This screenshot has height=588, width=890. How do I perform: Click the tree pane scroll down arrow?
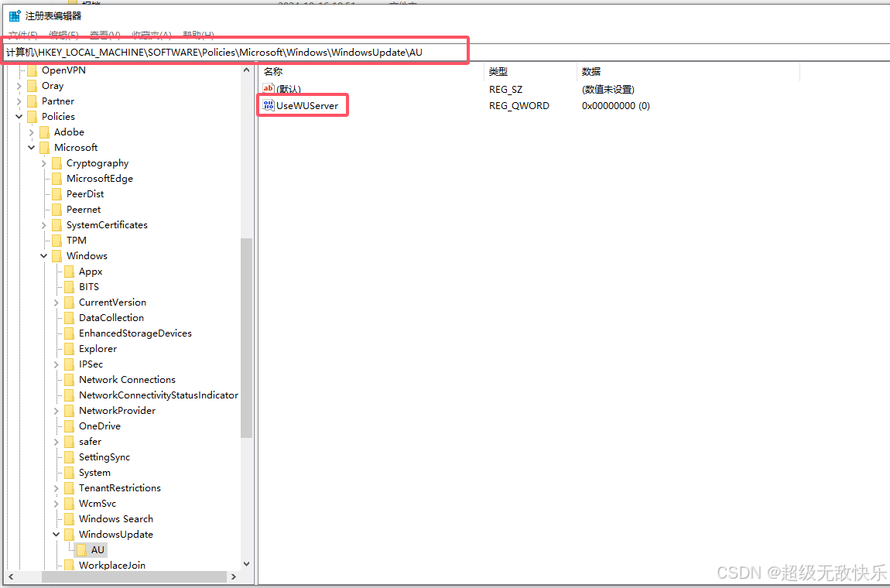coord(246,564)
